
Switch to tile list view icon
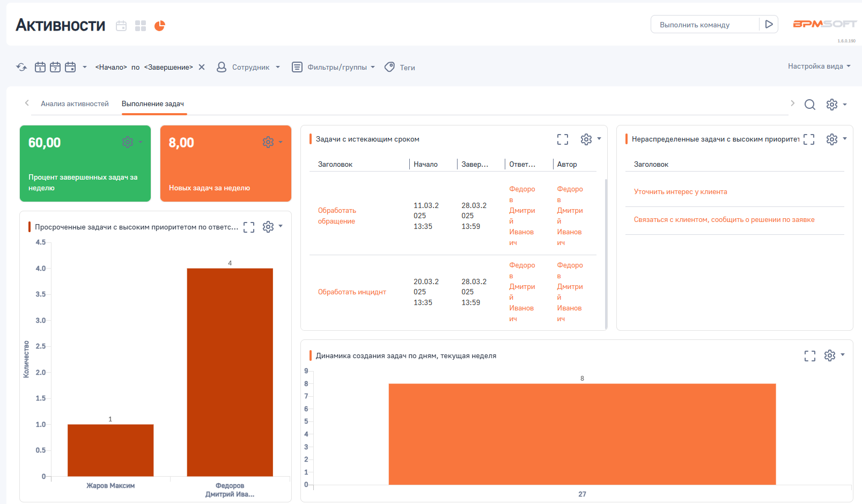141,26
